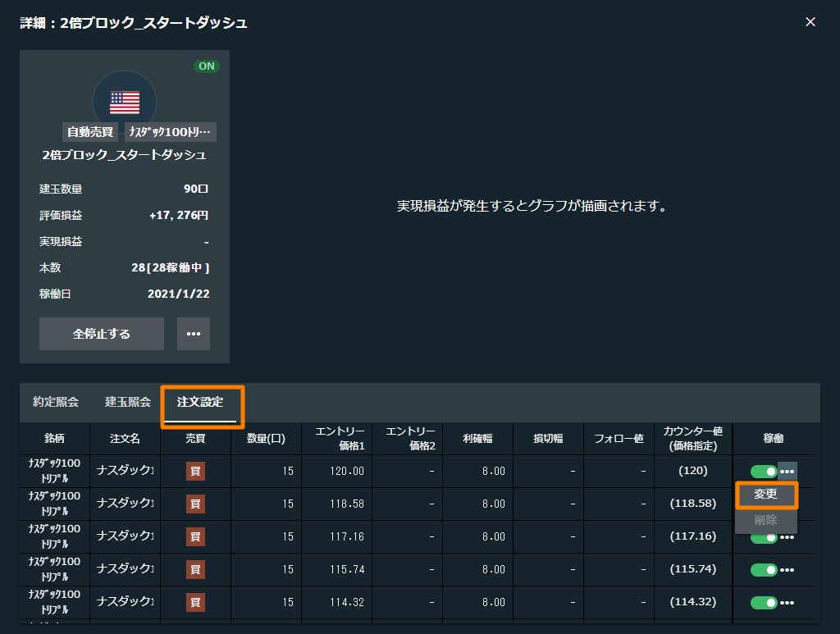Click the 本数 value 28[28稼働中]
Viewport: 840px width, 634px height.
tap(171, 267)
